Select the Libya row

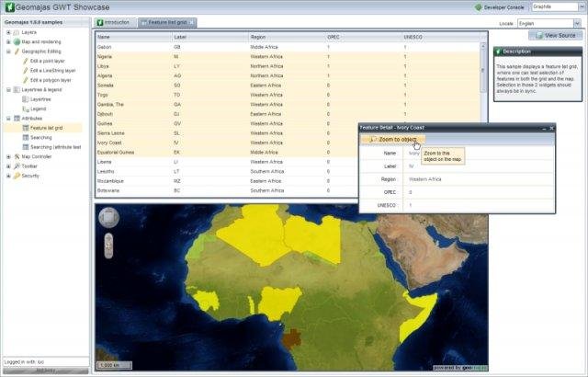(x=288, y=66)
